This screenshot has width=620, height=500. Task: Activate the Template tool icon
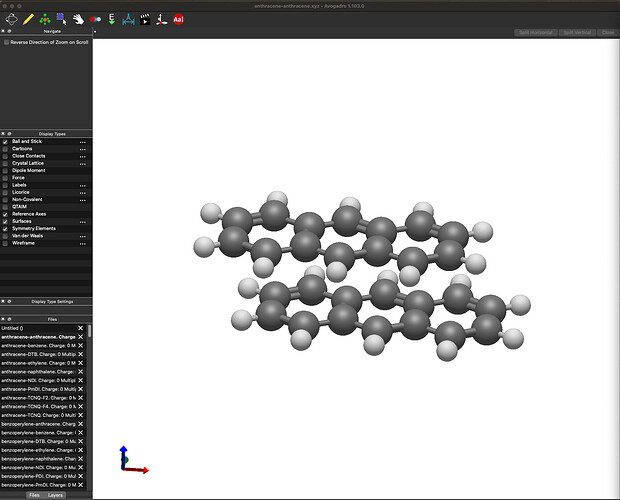click(45, 18)
